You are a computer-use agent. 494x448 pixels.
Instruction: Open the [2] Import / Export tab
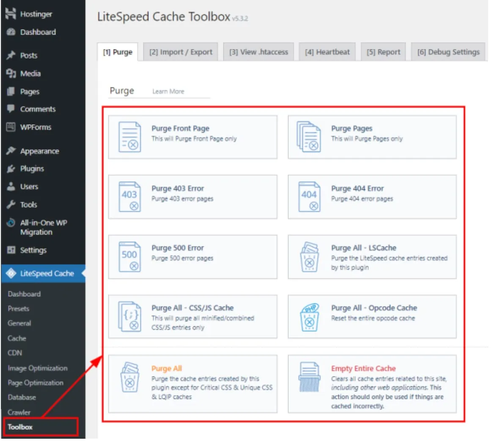tap(181, 52)
